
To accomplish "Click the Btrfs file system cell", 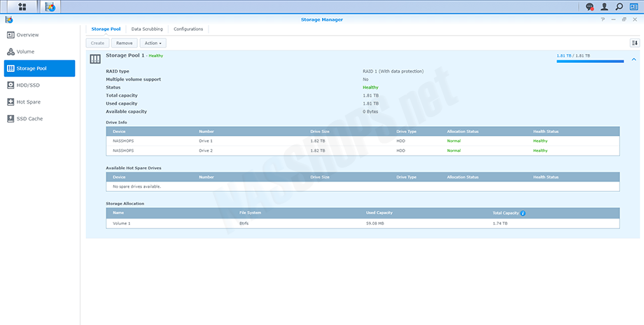I will coord(244,223).
